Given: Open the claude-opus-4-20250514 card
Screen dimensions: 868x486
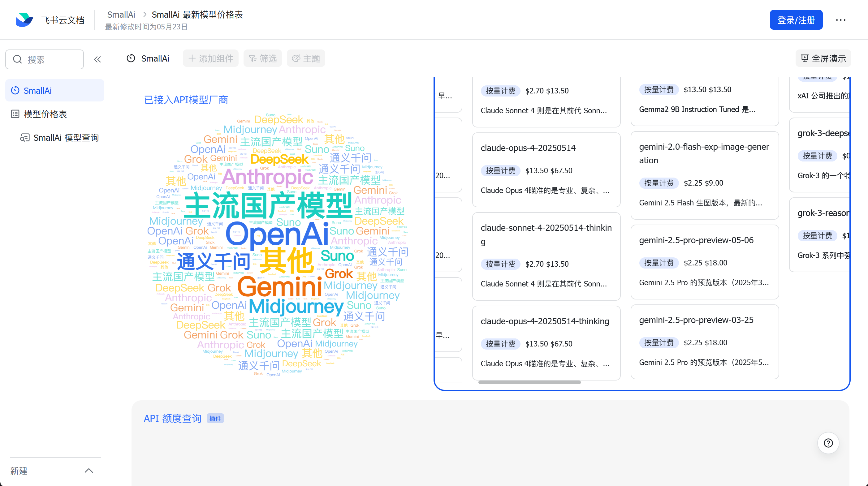Looking at the screenshot, I should [x=546, y=170].
